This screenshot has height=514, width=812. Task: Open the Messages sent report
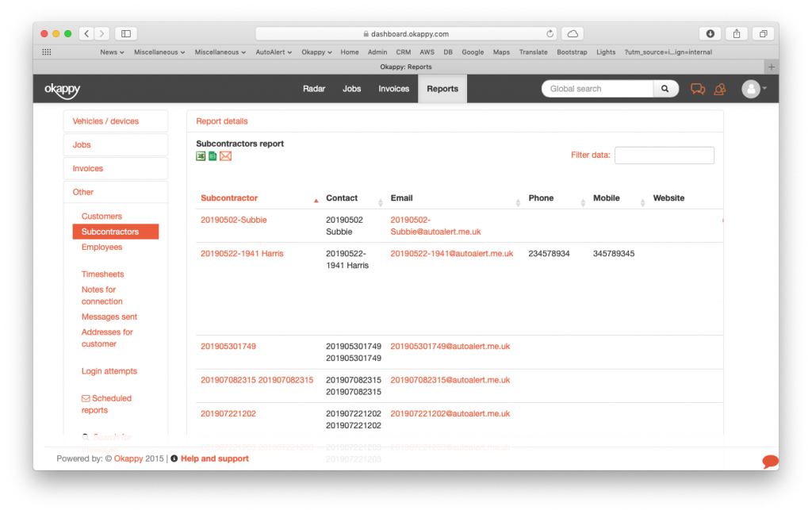[x=109, y=316]
